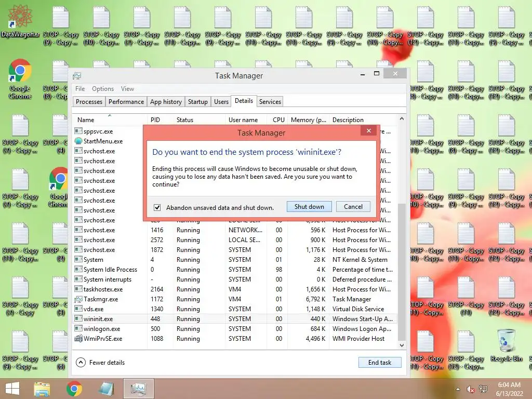
Task: Select the Google Chrome desktop shortcut
Action: 20,79
